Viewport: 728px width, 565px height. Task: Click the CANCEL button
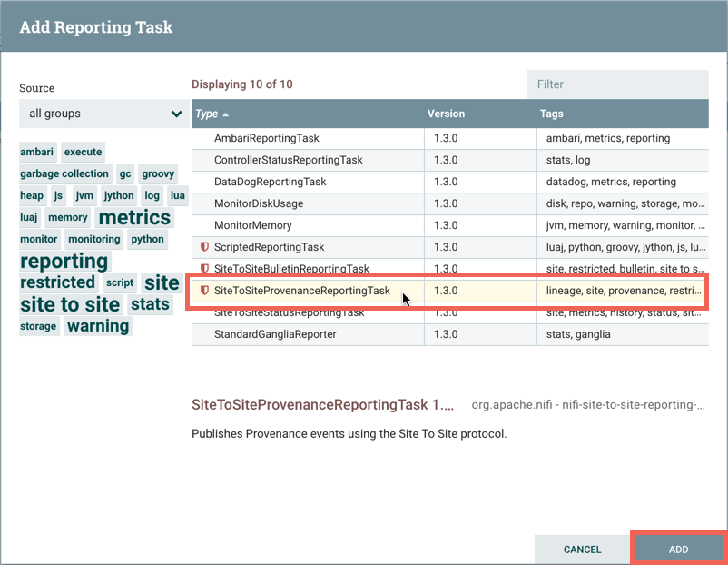coord(582,550)
